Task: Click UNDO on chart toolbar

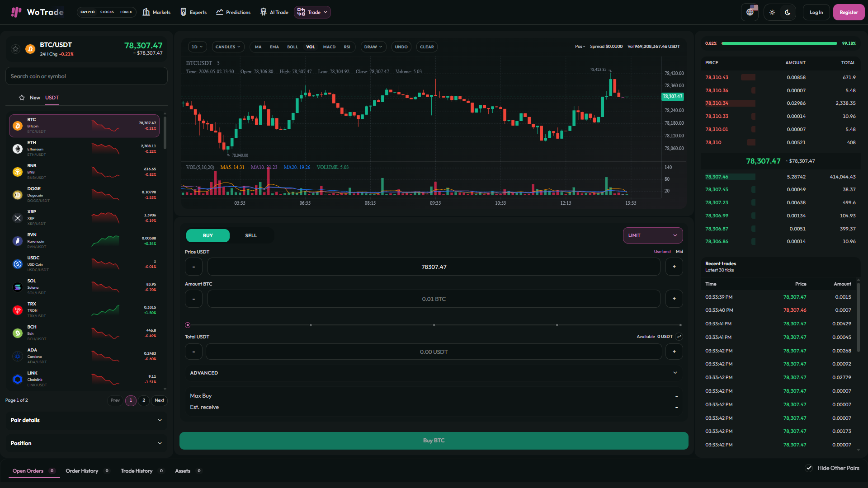Action: pos(401,47)
